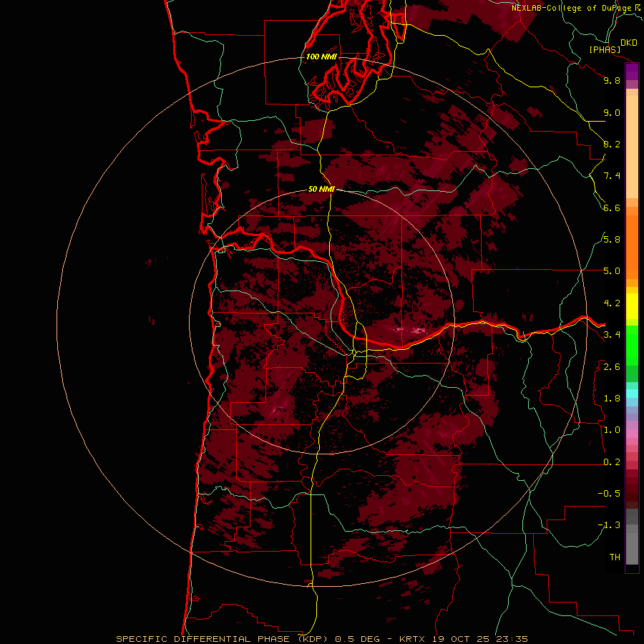Select the cyan segment of color bar
Screen dimensions: 644x644
point(632,394)
